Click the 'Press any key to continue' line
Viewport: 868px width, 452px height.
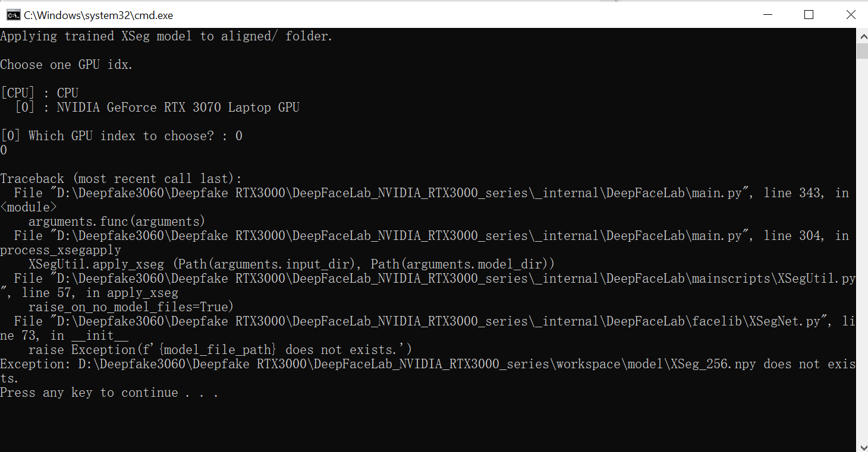[x=109, y=393]
